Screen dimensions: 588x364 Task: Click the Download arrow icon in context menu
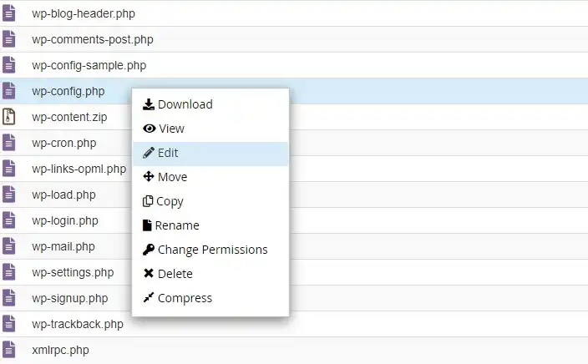[x=149, y=104]
